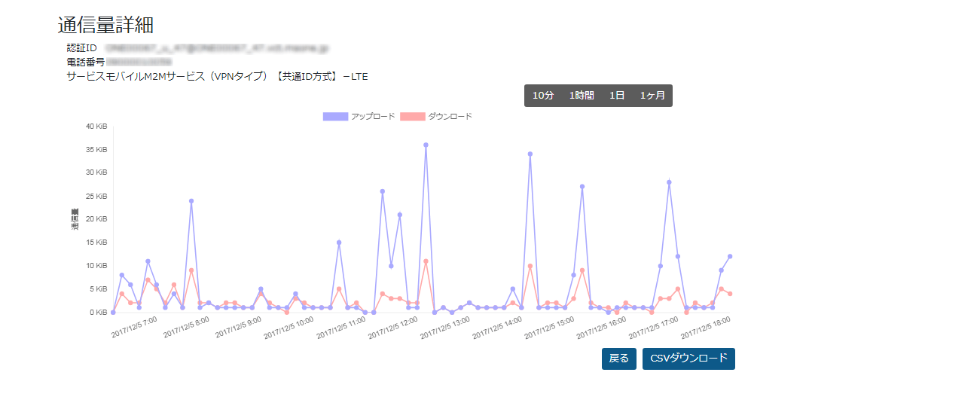Toggle the pink ダウンロード legend swatch
The image size is (980, 412).
[x=412, y=117]
